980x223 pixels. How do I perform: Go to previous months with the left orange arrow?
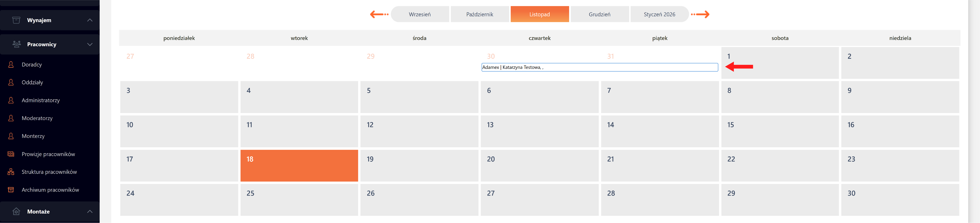[x=379, y=15]
